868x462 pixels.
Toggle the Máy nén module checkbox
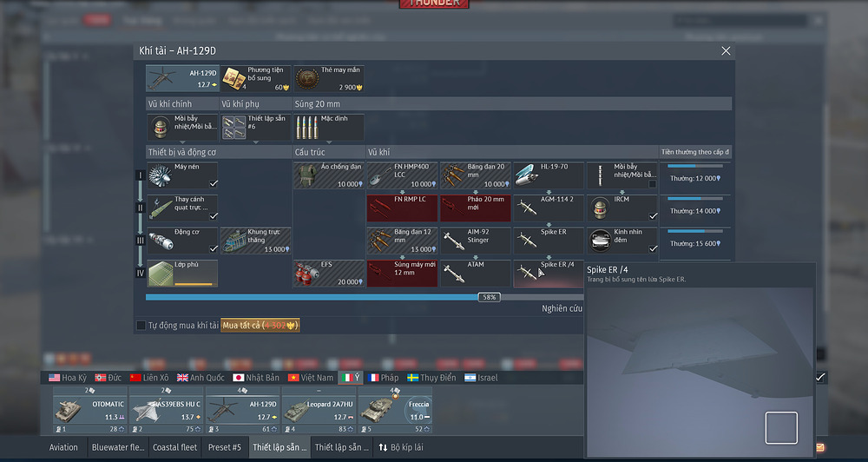pos(214,183)
